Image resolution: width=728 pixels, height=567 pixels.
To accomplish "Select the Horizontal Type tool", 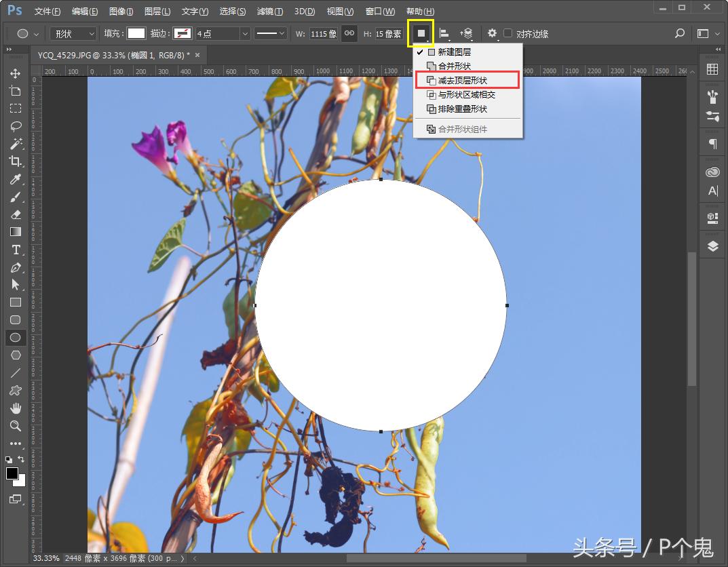I will pyautogui.click(x=16, y=250).
